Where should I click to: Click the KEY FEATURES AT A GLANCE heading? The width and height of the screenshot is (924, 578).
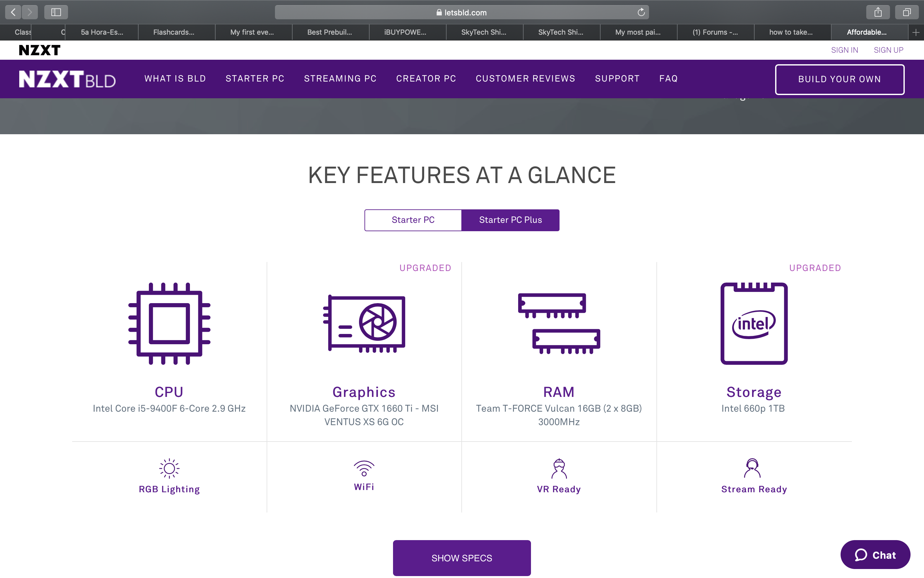pos(462,175)
